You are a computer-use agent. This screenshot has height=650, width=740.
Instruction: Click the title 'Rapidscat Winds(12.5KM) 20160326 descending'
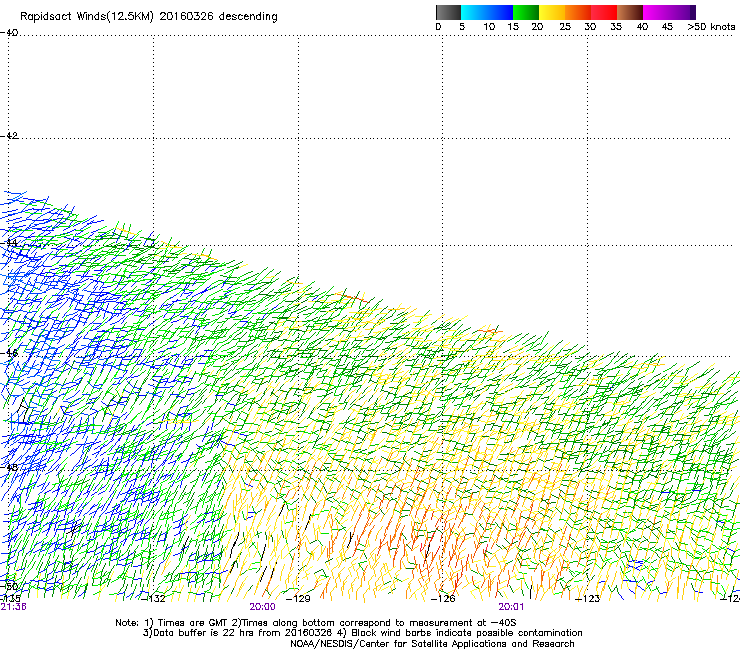[x=149, y=17]
